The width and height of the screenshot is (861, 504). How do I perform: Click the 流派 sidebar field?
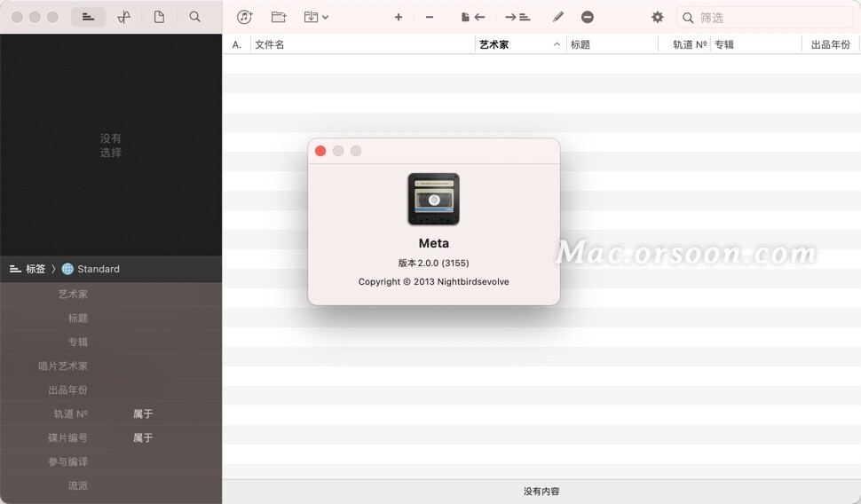click(x=111, y=486)
